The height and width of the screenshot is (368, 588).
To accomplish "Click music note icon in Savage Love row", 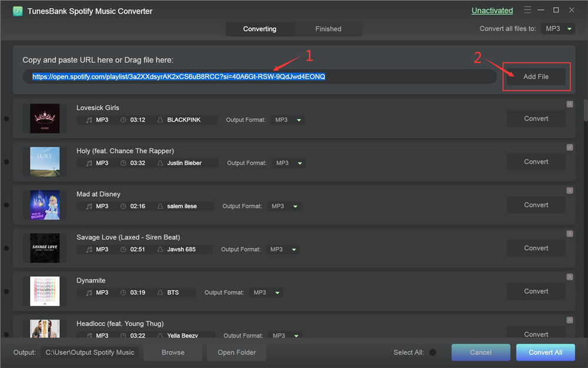I will coord(89,249).
